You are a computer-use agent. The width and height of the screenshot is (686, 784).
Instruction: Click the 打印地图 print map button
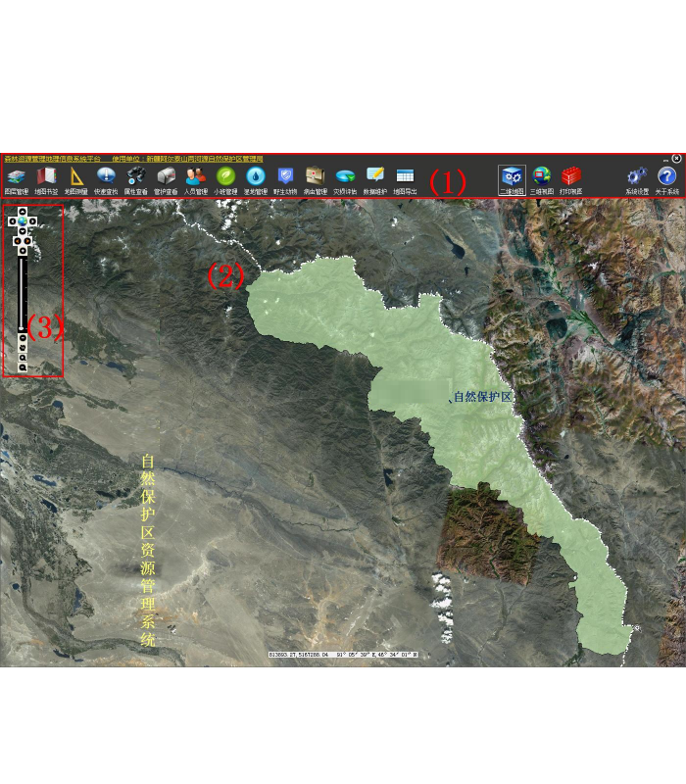[570, 177]
